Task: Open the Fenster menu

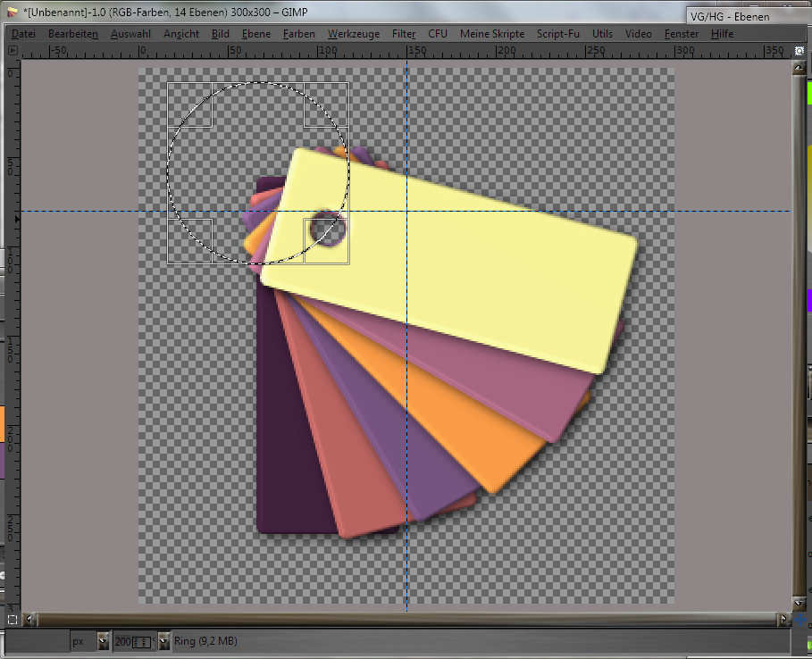Action: 681,34
